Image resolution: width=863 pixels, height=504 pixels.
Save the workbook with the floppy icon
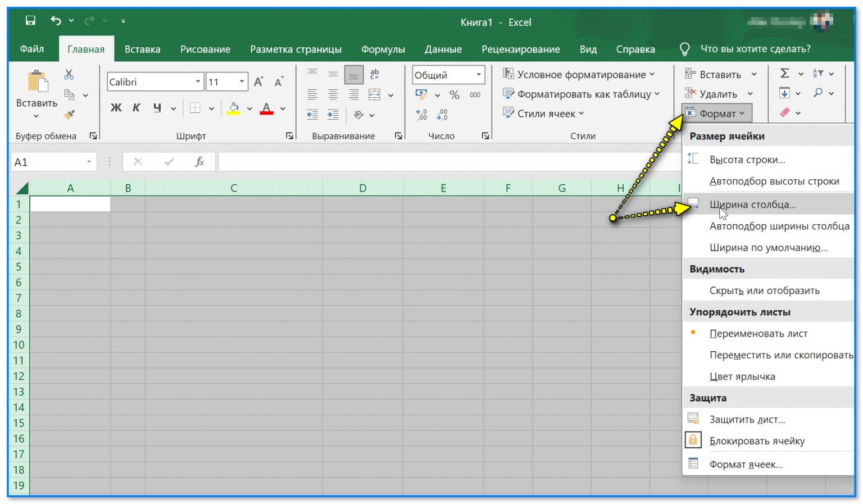click(30, 21)
